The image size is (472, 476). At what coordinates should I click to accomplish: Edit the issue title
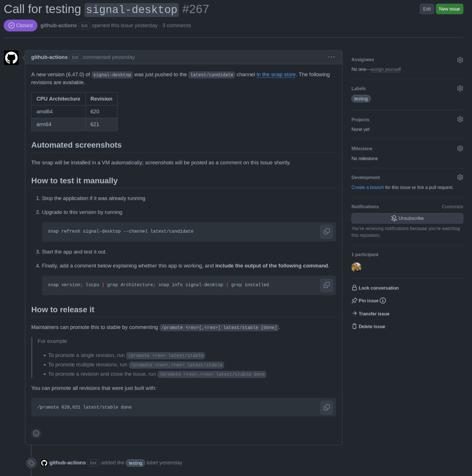click(x=427, y=9)
